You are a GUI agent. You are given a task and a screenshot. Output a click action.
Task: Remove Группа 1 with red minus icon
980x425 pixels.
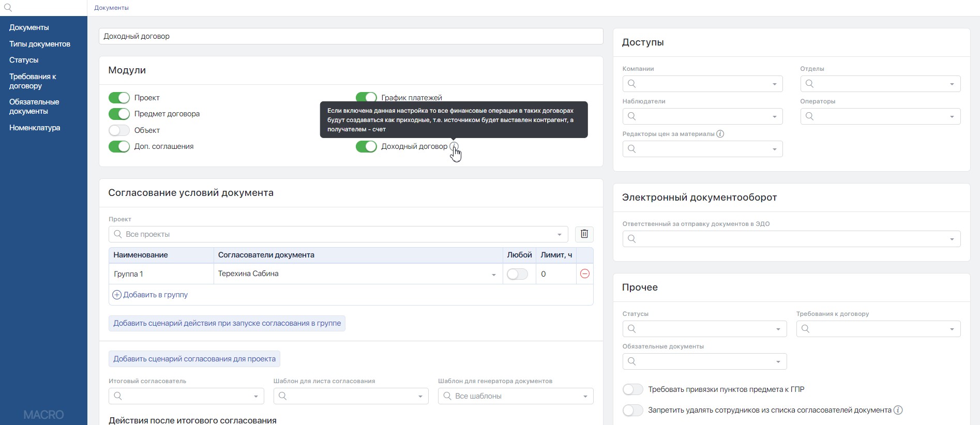pos(584,274)
